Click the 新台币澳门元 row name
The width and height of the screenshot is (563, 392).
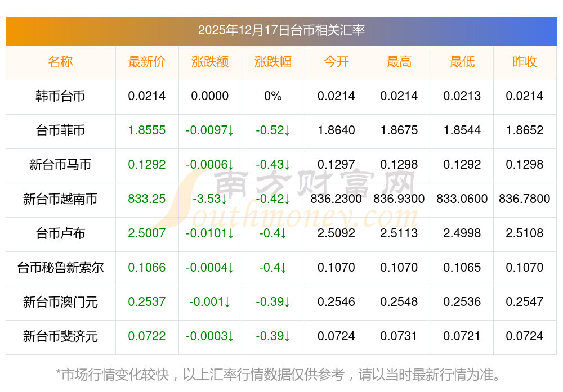(60, 302)
